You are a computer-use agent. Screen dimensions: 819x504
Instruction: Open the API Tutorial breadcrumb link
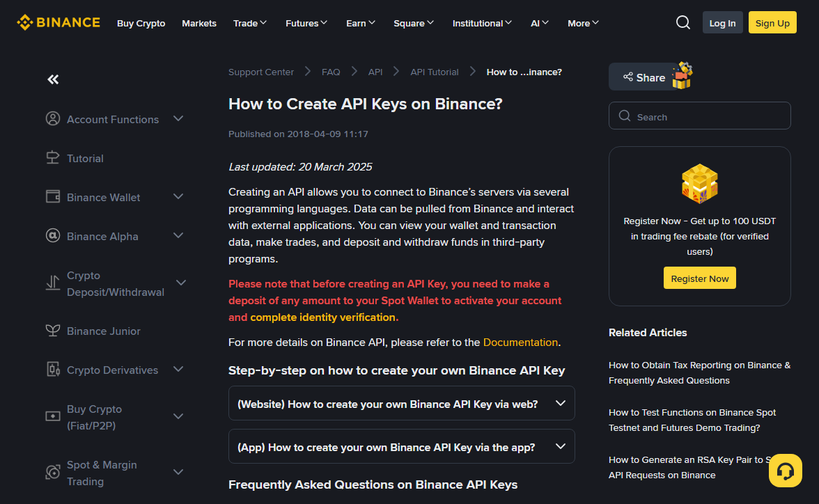(x=434, y=72)
